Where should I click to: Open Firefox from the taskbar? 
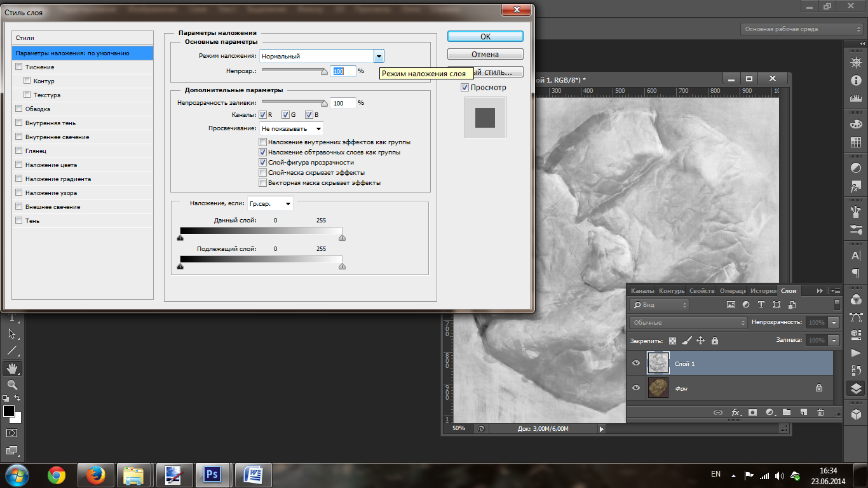(x=95, y=475)
